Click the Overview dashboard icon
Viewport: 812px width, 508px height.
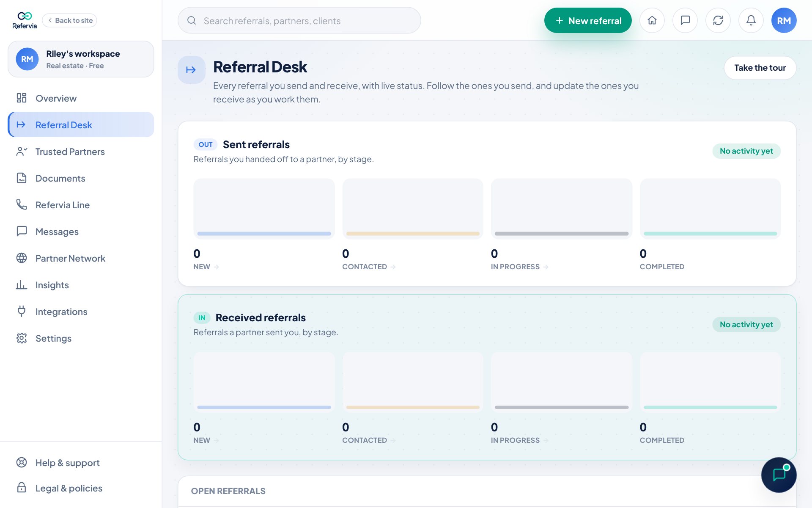pos(22,98)
